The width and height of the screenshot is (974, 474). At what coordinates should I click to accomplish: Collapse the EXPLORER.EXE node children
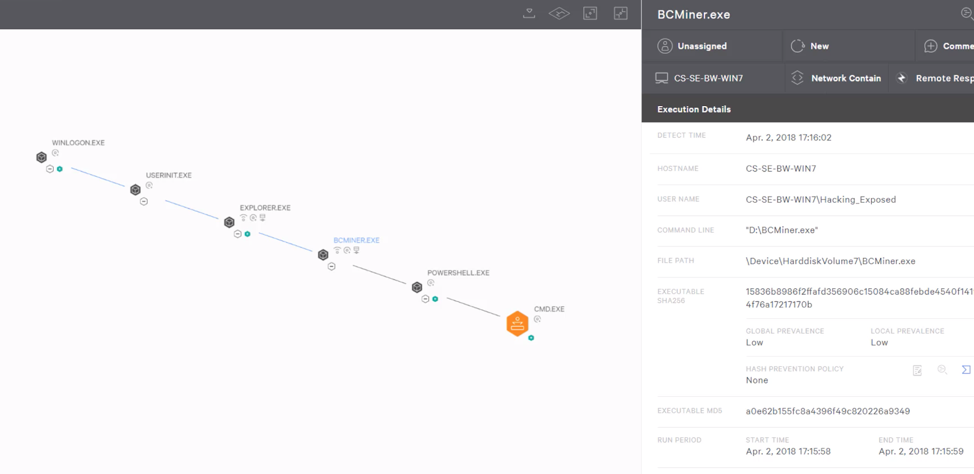pos(238,234)
